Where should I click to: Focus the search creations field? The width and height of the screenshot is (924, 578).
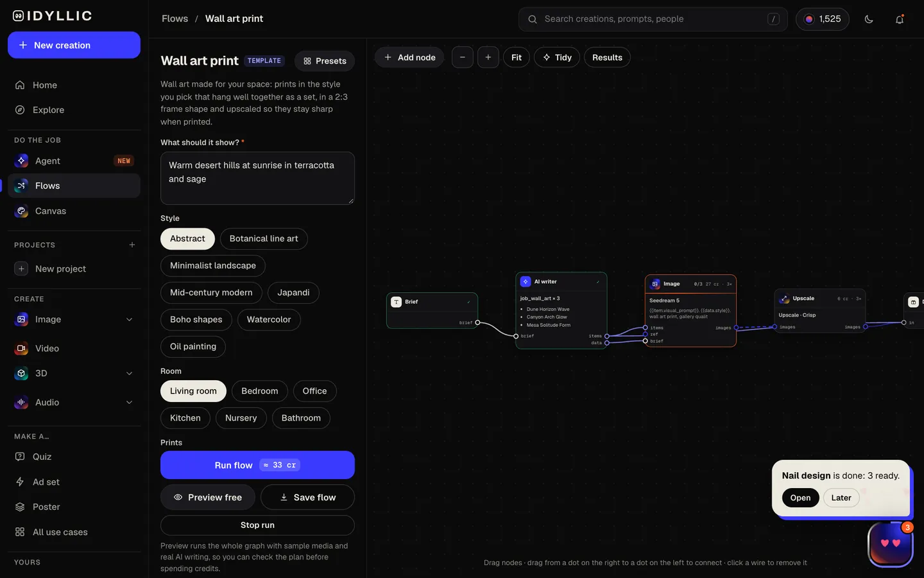pos(653,19)
